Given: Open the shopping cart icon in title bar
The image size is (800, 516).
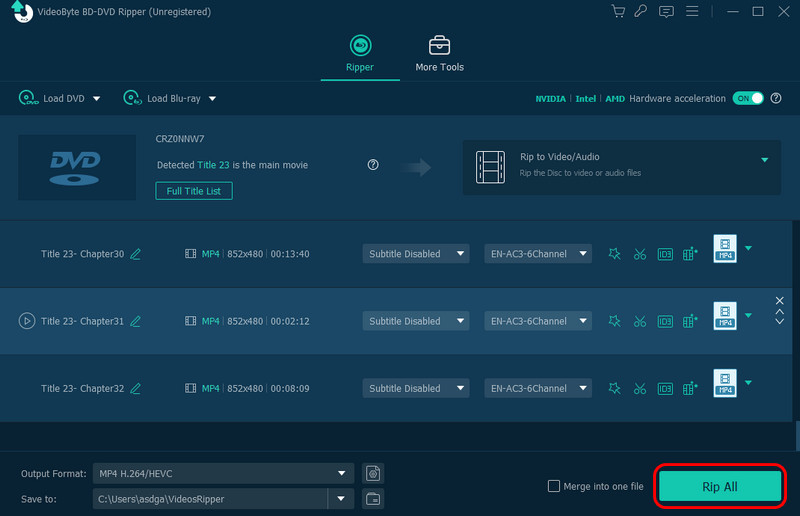Looking at the screenshot, I should [x=617, y=12].
